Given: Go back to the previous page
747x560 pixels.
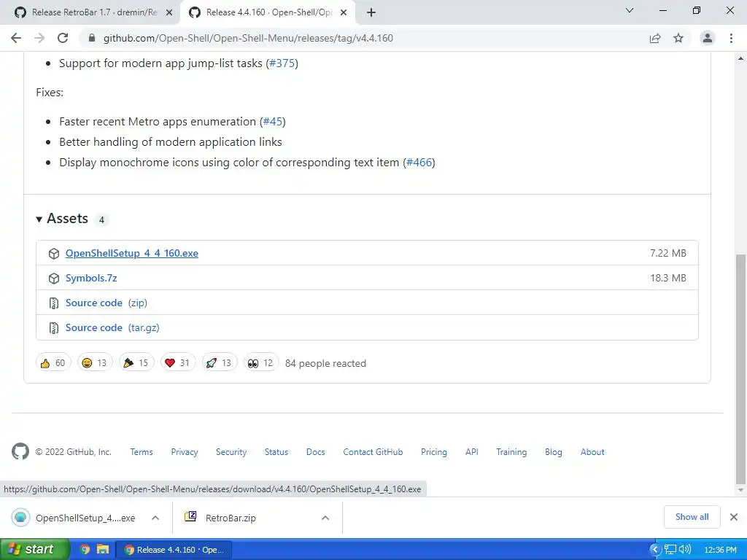Looking at the screenshot, I should coord(16,38).
